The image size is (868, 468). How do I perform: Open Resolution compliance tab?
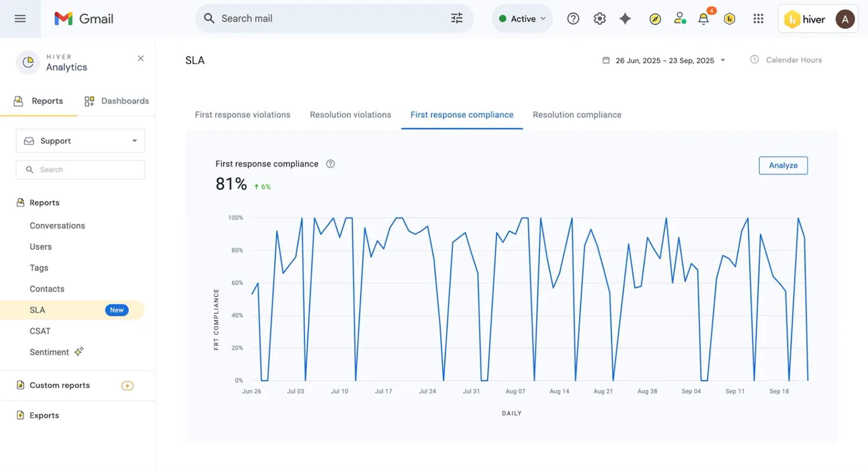click(x=577, y=115)
